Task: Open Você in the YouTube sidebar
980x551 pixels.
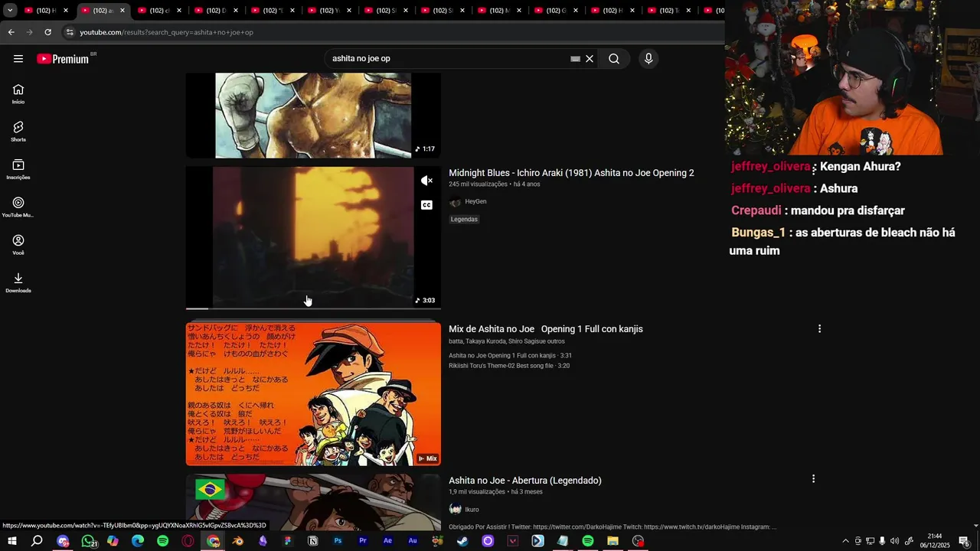Action: tap(18, 245)
